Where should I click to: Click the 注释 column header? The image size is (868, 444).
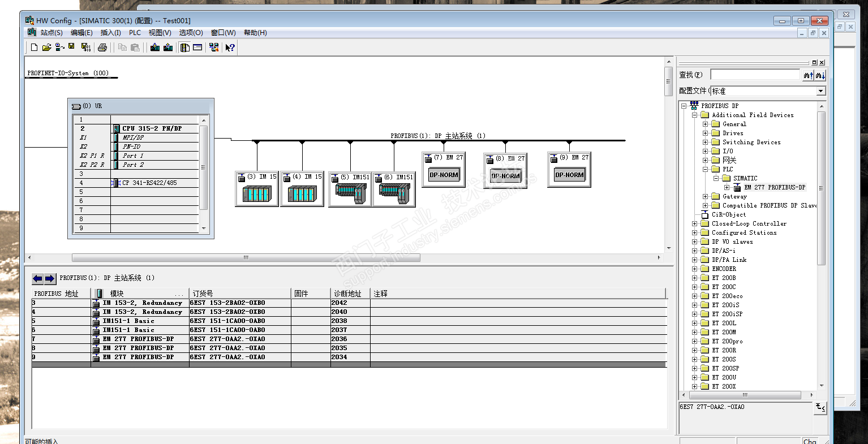pos(518,294)
